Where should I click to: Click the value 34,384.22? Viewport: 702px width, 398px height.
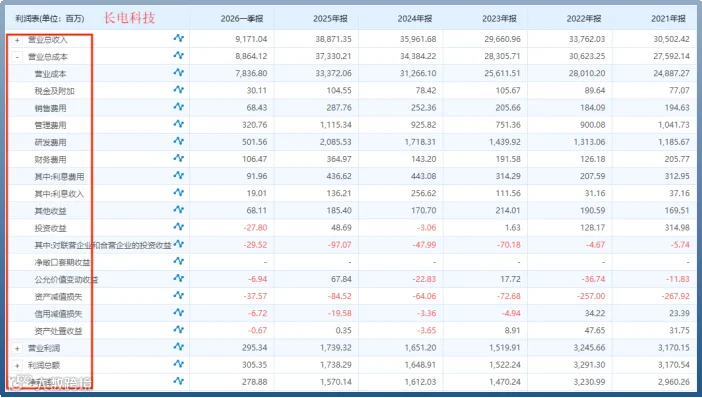(x=418, y=56)
